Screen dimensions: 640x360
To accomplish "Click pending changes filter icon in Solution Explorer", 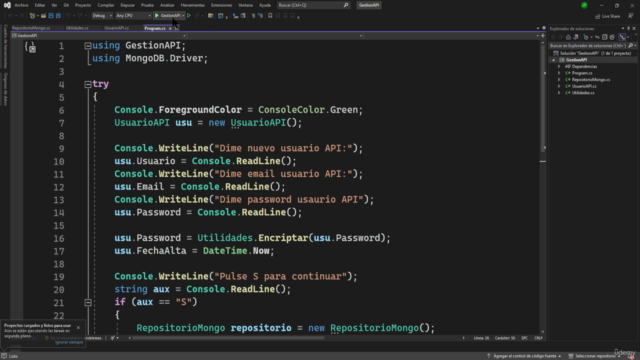I will coord(586,38).
